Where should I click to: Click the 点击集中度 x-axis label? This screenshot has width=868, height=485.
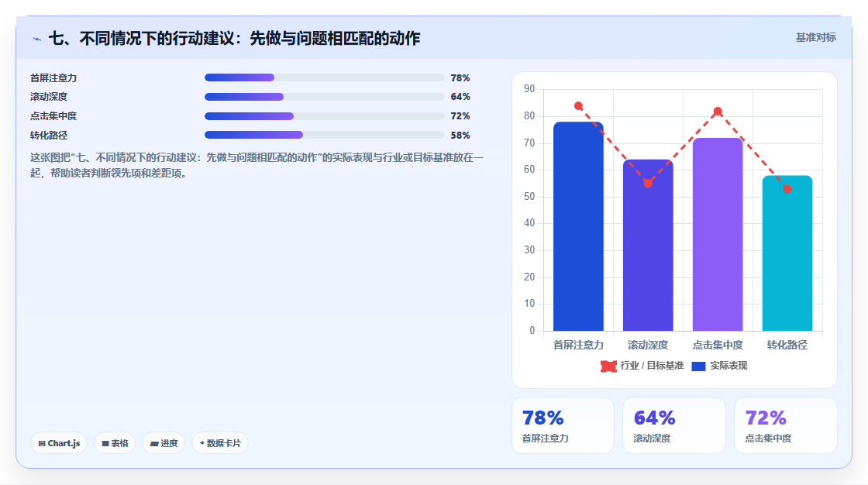(x=718, y=345)
